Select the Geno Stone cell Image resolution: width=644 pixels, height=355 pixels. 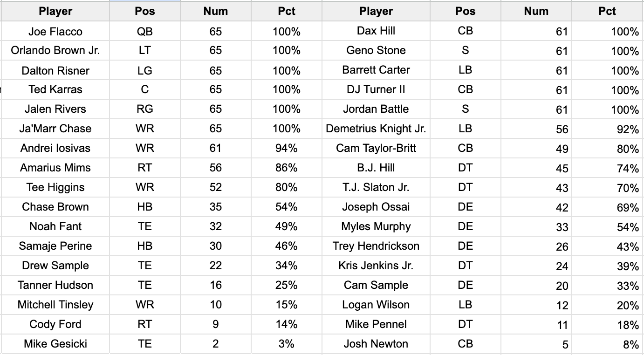pyautogui.click(x=376, y=50)
